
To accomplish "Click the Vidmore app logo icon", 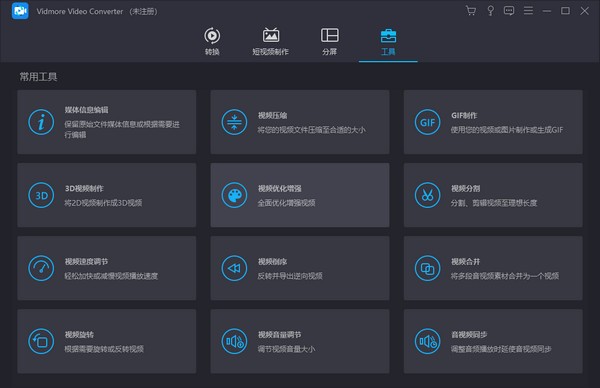I will [20, 11].
